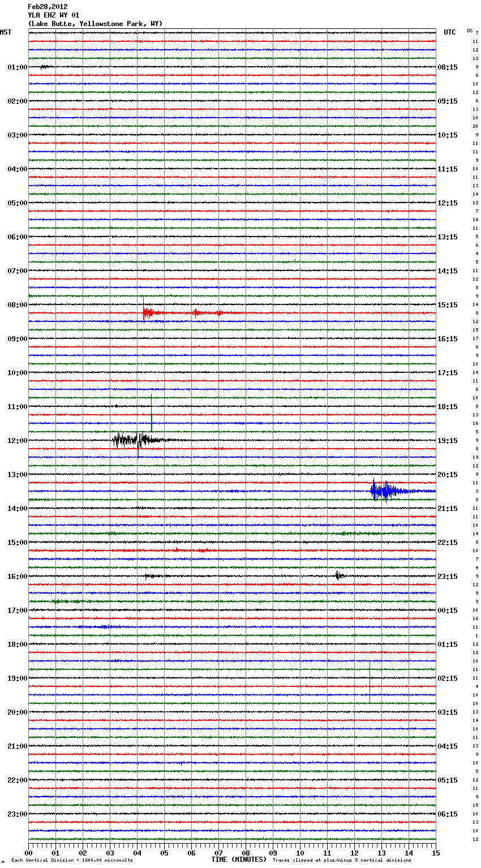Click the TIME (MINUTES) axis title
Screen dimensions: 481x868
pos(239,860)
